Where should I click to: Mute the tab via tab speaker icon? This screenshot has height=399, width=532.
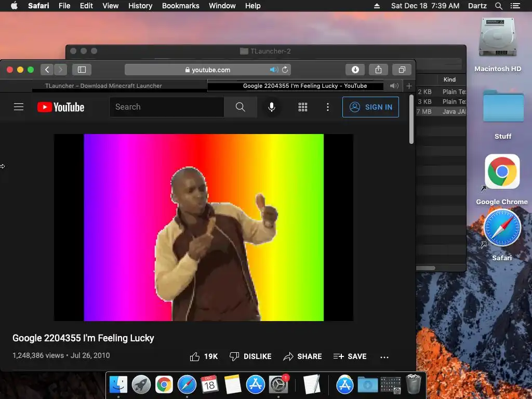(394, 86)
